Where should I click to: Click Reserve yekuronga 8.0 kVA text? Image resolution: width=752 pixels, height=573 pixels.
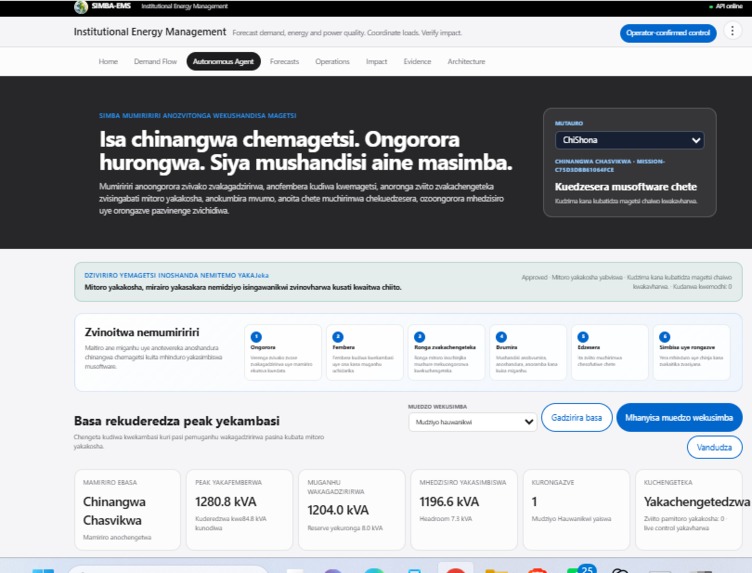click(345, 528)
